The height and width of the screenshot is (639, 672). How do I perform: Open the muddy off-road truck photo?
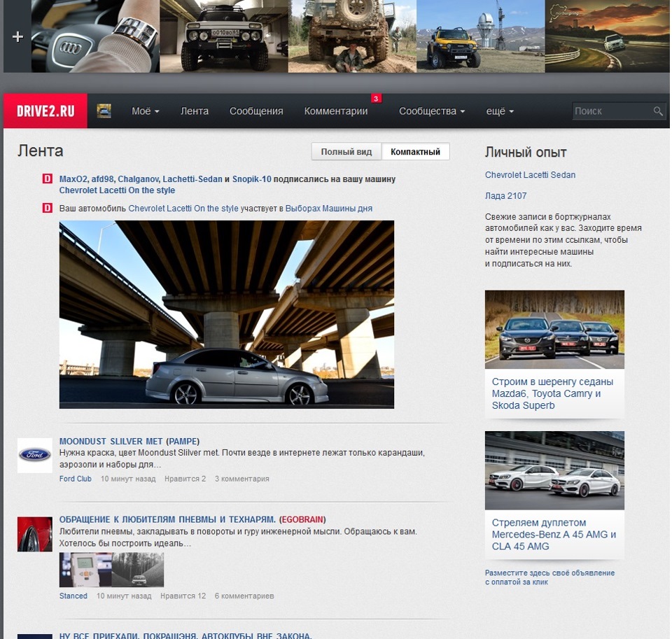tap(352, 36)
